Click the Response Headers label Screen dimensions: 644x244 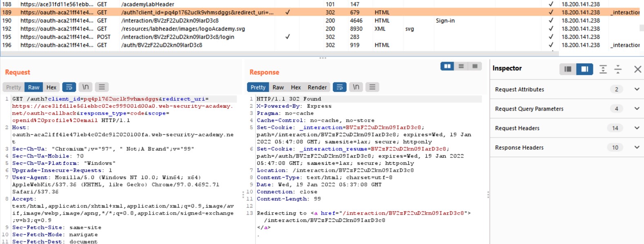coord(519,148)
